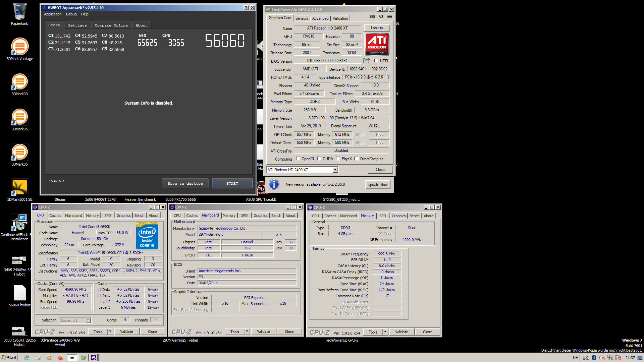Toggle the CUDA checkbox in GPU-Z
Screen dimensions: 644x362
[x=319, y=159]
